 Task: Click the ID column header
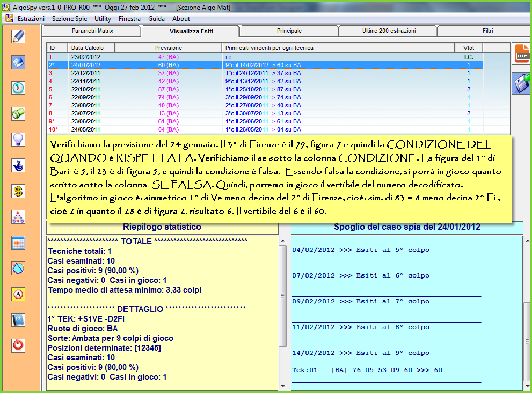[57, 48]
